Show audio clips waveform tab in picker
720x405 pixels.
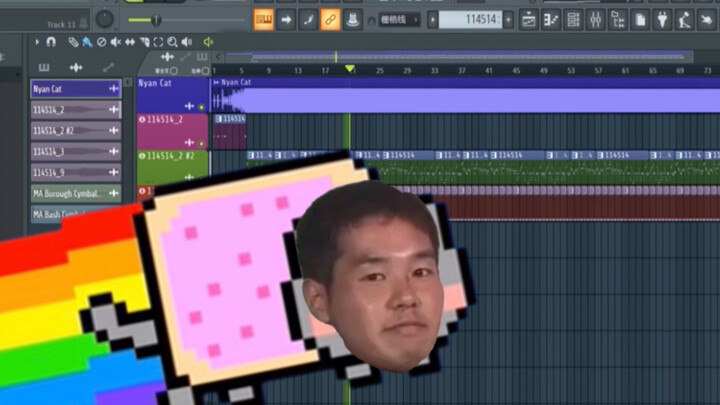pos(76,68)
